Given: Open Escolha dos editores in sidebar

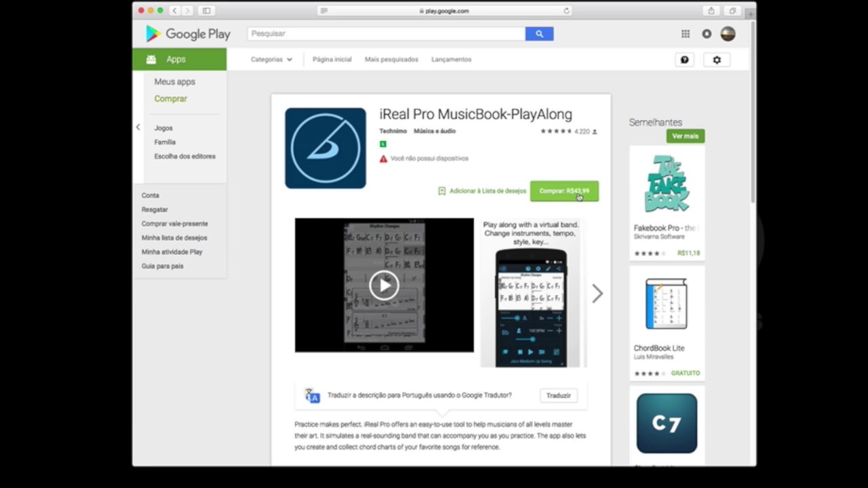Looking at the screenshot, I should pyautogui.click(x=184, y=157).
